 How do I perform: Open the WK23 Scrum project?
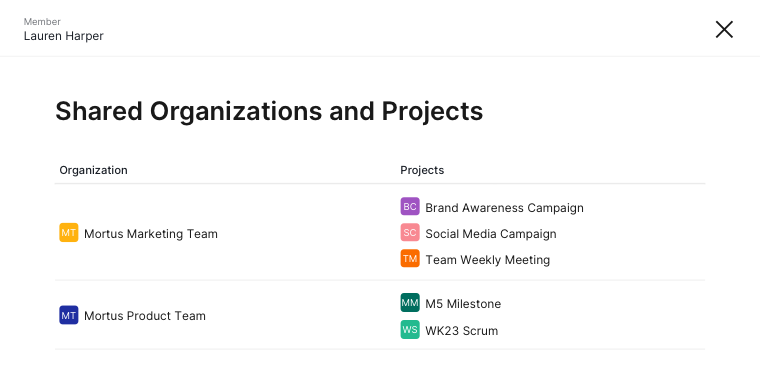pos(462,331)
